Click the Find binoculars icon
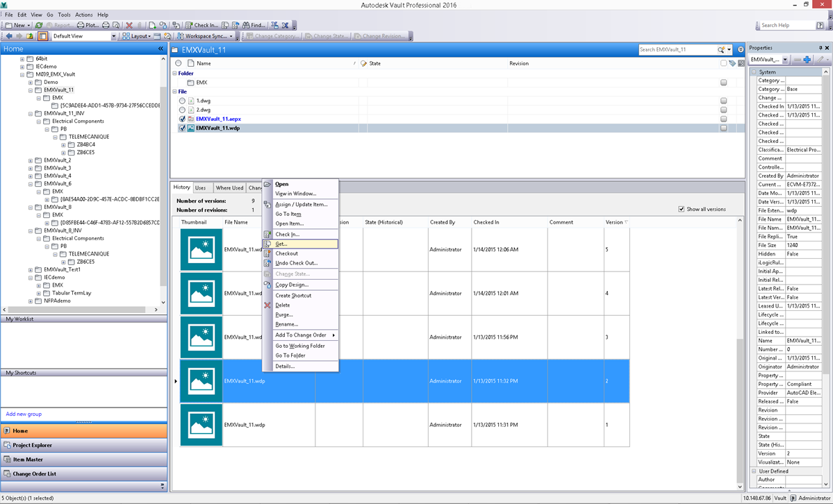 (246, 25)
